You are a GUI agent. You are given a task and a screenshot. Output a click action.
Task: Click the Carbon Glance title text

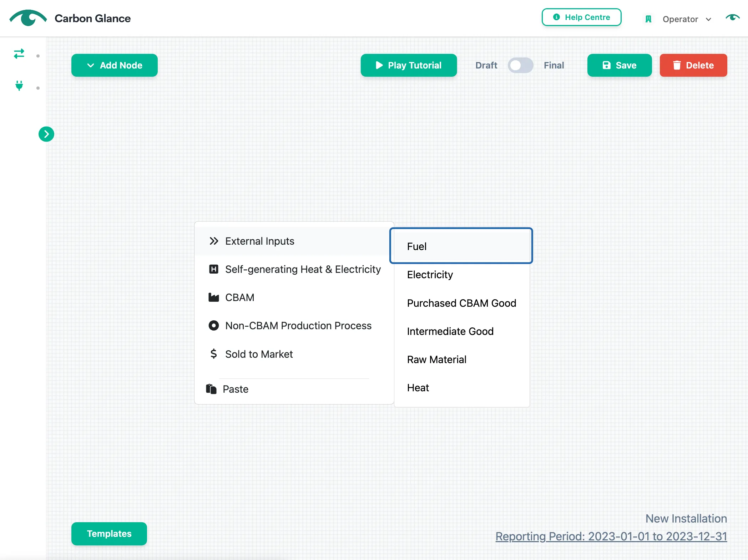(92, 18)
